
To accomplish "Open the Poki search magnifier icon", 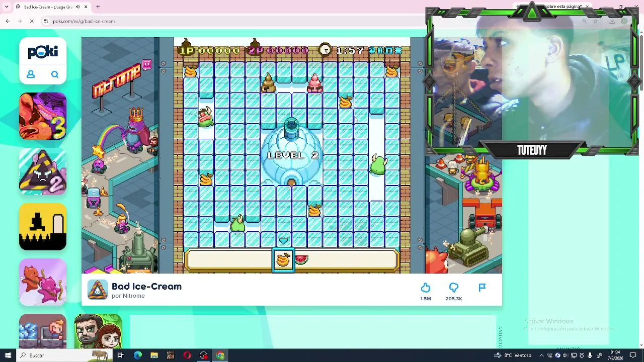I will click(55, 75).
